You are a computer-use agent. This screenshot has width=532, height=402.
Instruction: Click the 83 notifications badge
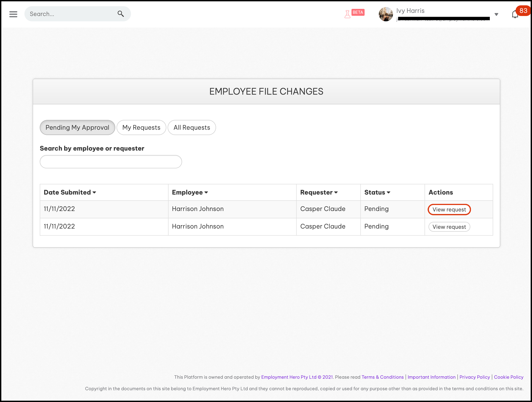[523, 11]
